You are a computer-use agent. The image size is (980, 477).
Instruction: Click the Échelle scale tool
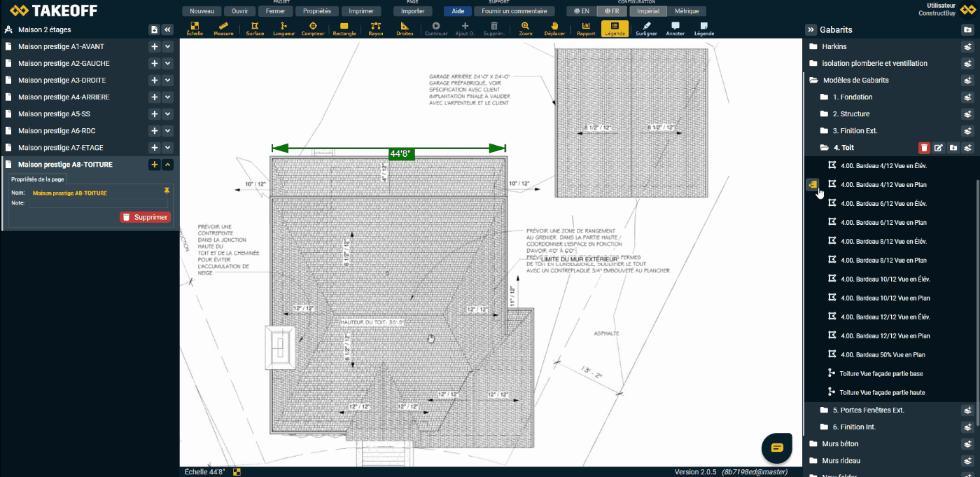coord(195,29)
